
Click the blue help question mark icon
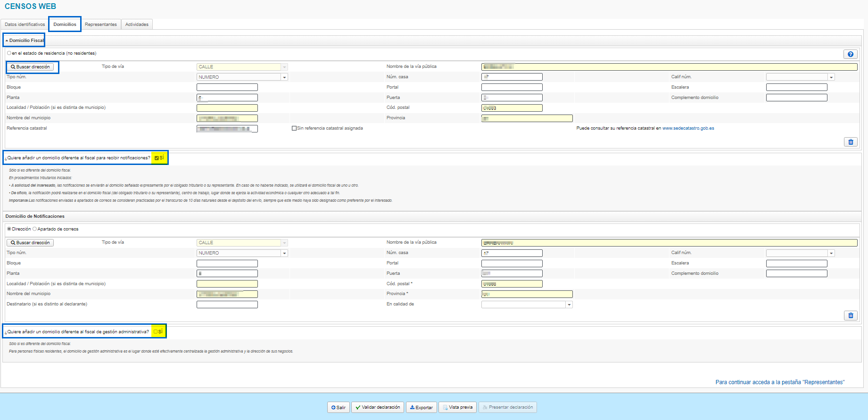point(850,54)
